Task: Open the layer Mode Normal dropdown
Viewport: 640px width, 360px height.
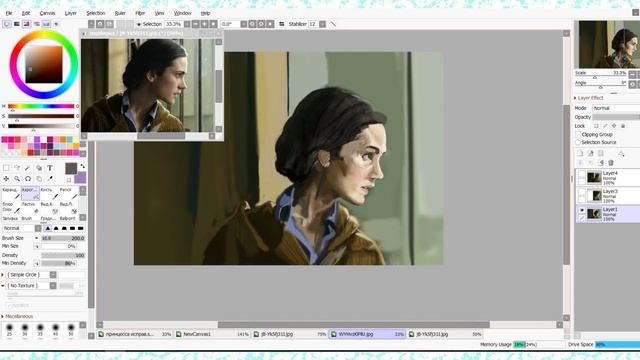Action: 616,108
